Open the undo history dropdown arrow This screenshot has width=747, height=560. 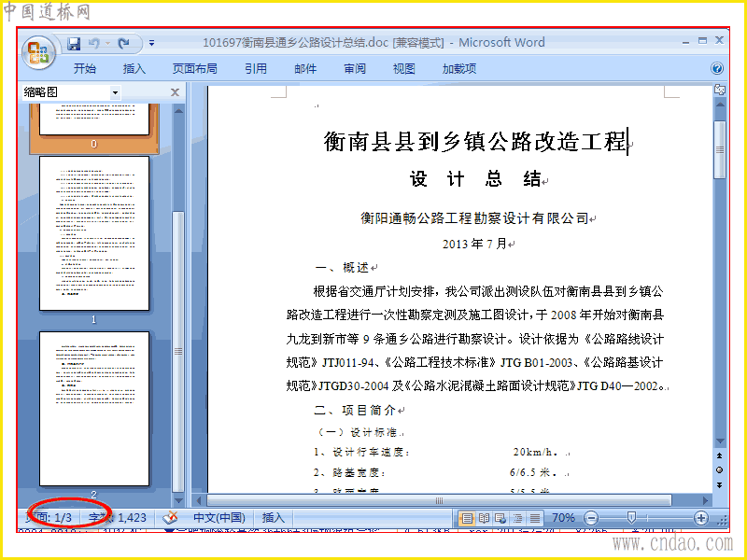pos(108,43)
